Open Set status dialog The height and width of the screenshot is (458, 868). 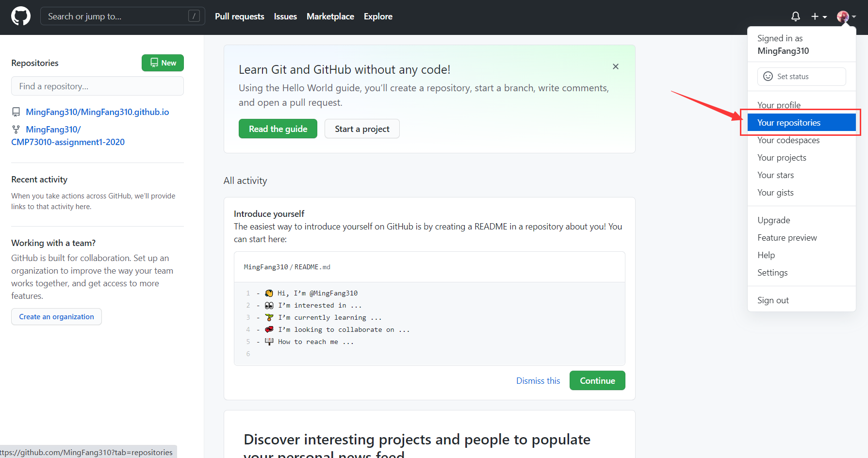pos(802,76)
